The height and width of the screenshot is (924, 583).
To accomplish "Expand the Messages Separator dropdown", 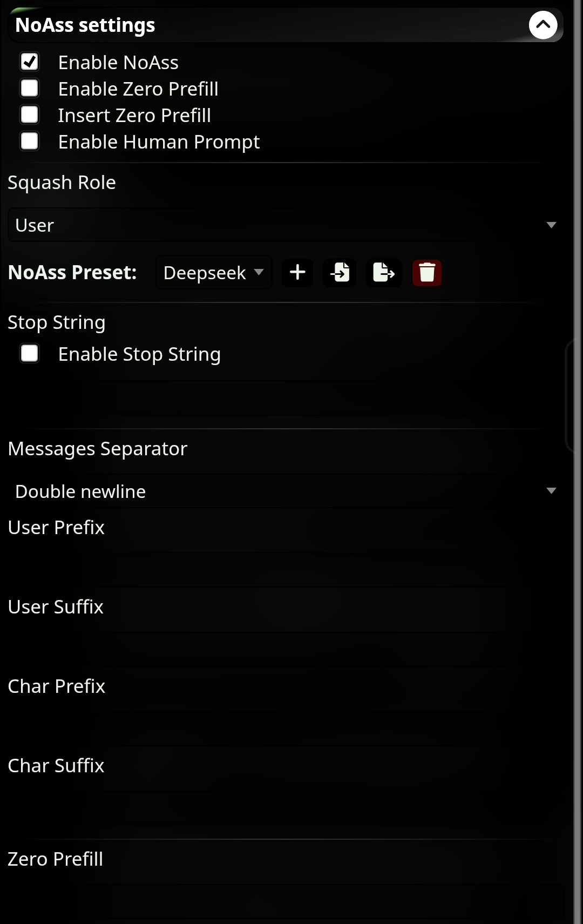I will coord(284,491).
